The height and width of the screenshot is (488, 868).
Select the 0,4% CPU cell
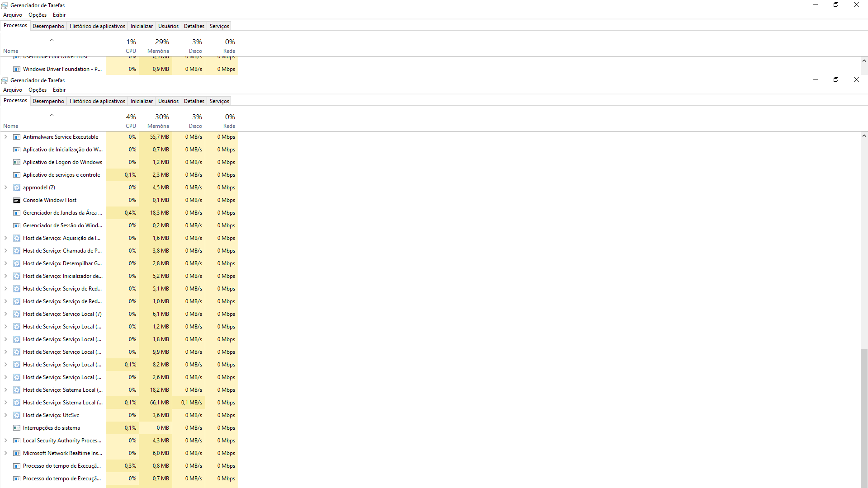point(123,213)
